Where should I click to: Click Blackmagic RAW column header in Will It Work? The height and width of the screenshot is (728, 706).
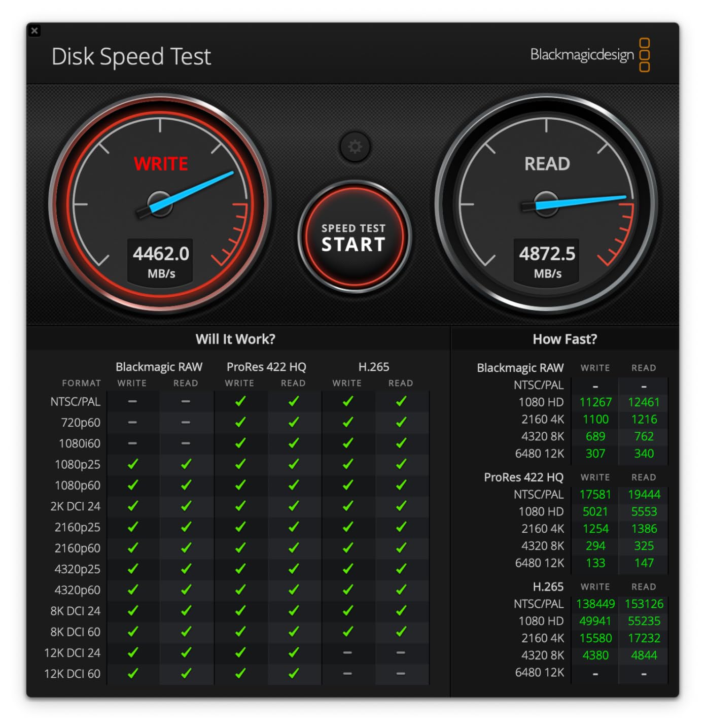159,367
